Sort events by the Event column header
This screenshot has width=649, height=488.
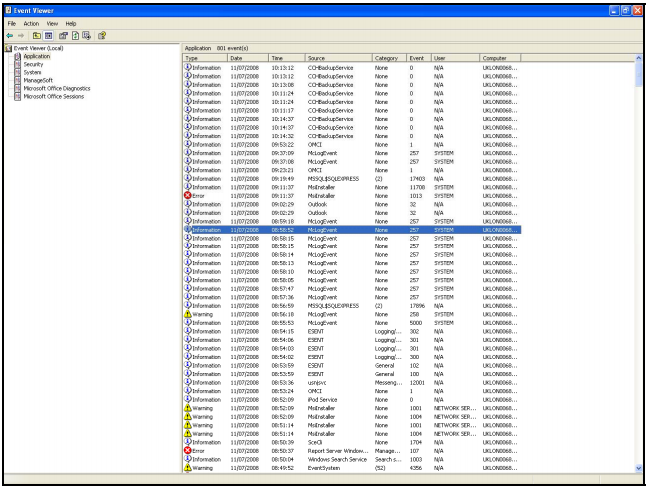click(x=418, y=58)
